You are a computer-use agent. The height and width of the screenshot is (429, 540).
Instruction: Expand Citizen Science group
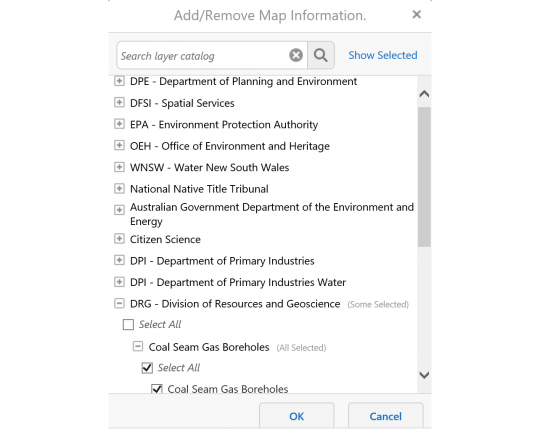click(x=119, y=239)
